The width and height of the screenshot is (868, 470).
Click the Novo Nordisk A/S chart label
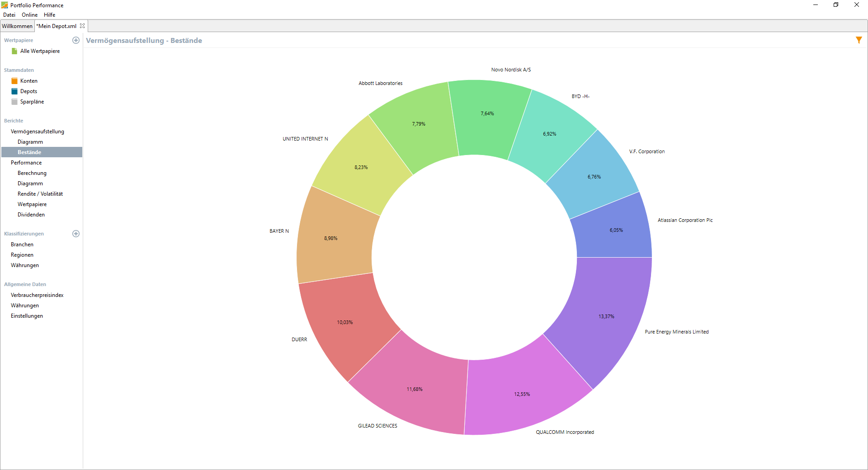tap(511, 70)
